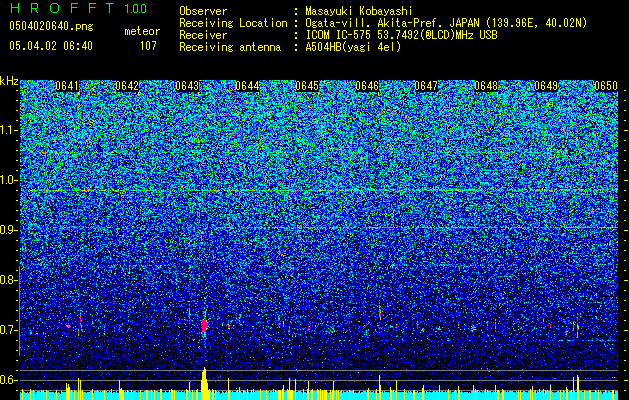Click the 0649 time marker

point(546,86)
